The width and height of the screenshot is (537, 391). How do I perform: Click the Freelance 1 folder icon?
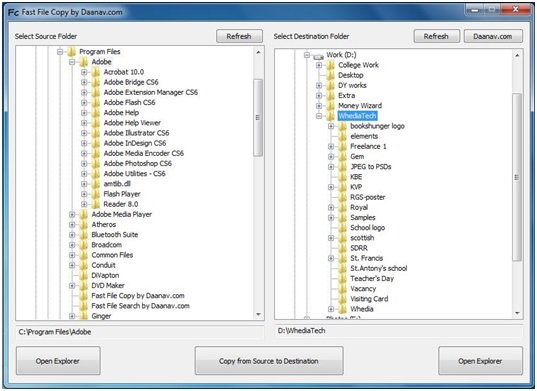click(342, 146)
